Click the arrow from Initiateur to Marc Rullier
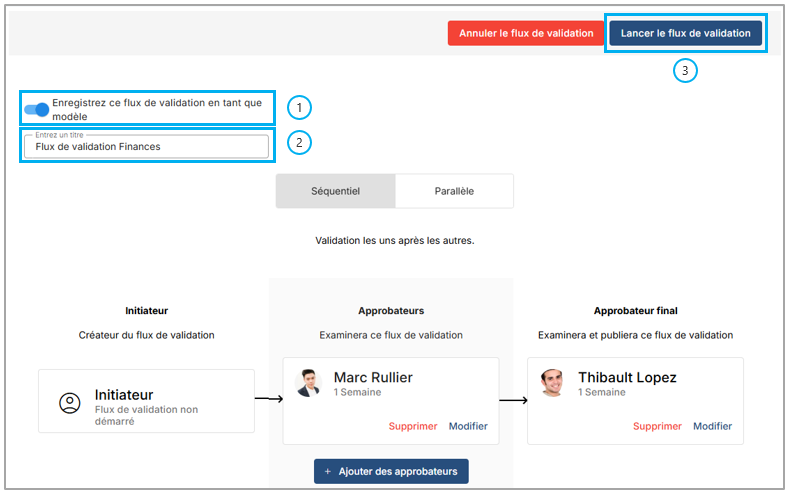This screenshot has height=492, width=788. tap(268, 399)
